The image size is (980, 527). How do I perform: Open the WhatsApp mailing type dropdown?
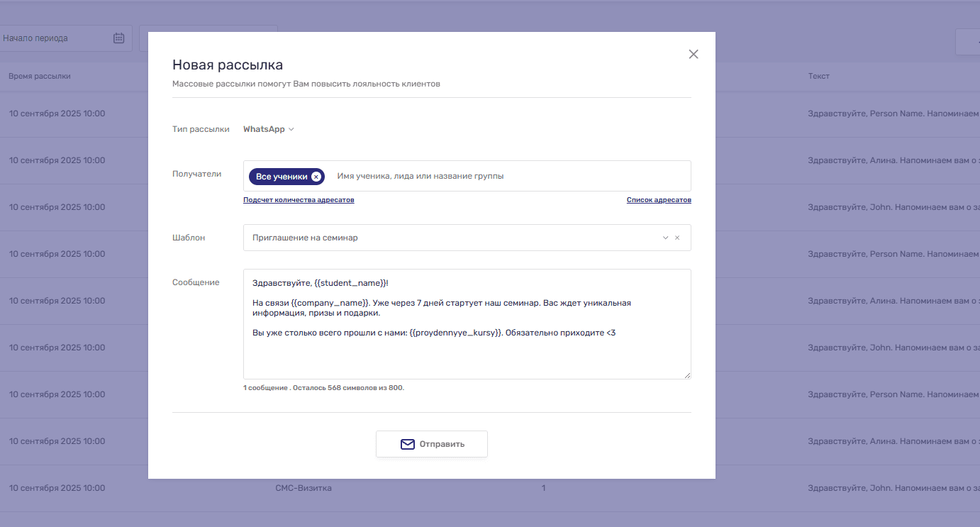click(x=268, y=129)
